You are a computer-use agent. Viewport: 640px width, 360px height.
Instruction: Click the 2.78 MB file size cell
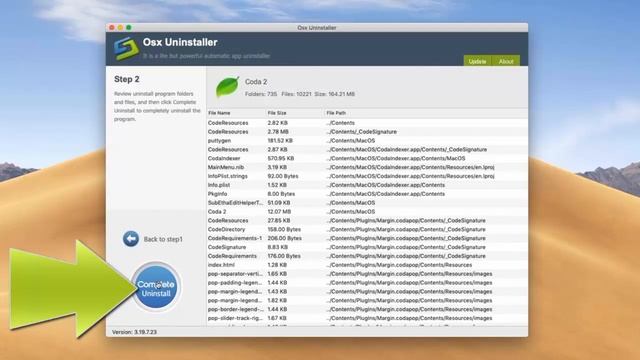coord(278,132)
